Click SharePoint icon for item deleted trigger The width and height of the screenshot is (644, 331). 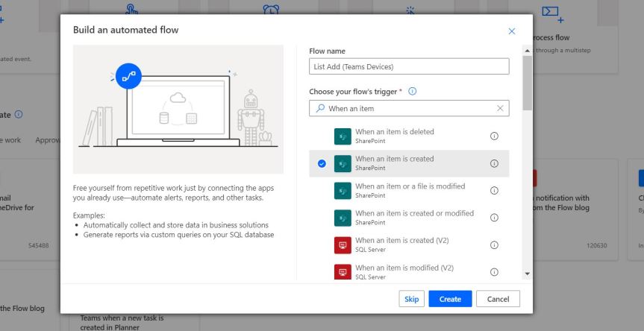pyautogui.click(x=343, y=136)
